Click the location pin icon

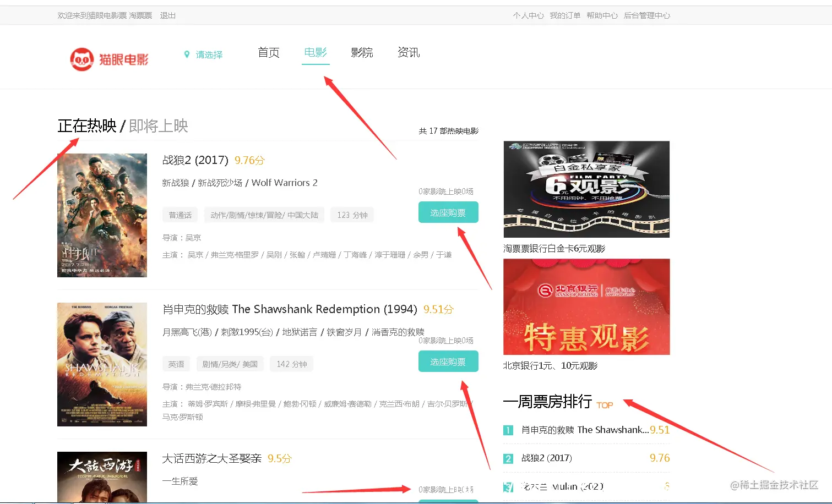coord(187,54)
